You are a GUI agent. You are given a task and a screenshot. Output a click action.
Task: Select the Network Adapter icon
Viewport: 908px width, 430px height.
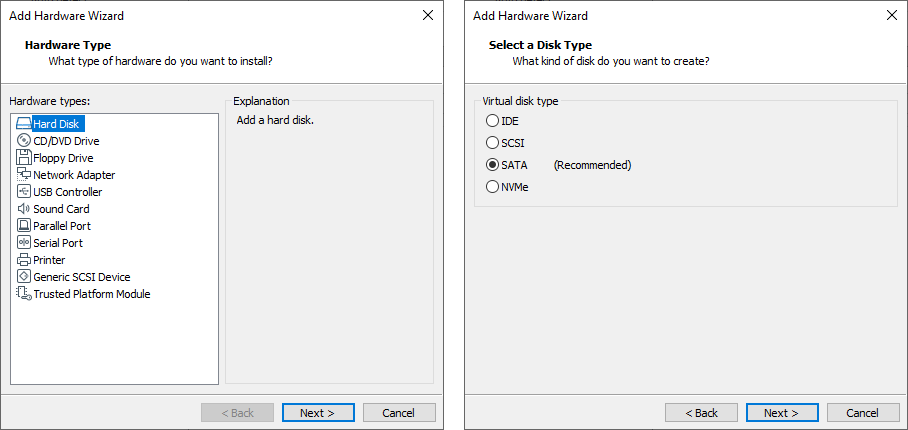[24, 175]
